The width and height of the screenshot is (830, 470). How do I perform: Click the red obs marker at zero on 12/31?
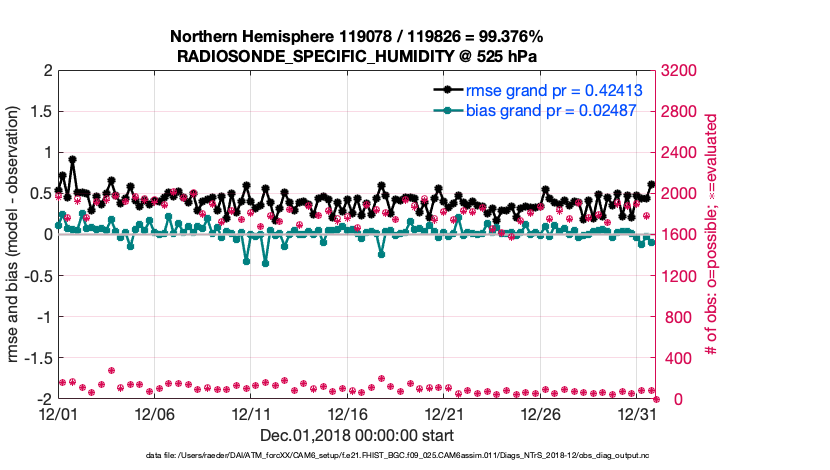[x=656, y=398]
